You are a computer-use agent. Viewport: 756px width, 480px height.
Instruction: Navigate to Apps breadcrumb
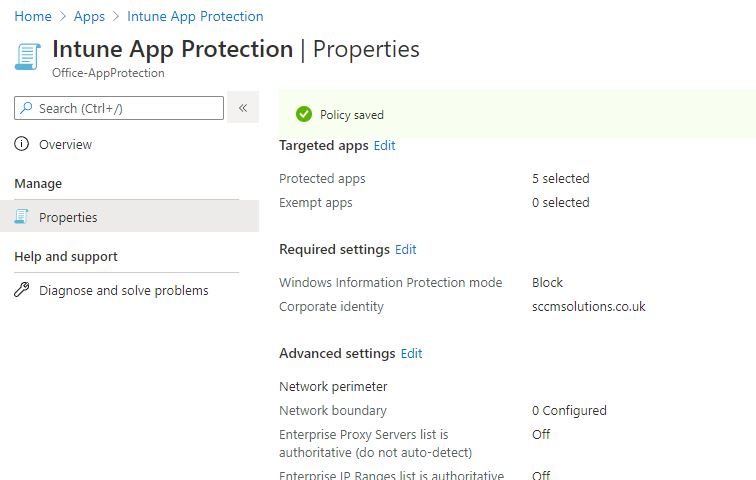coord(89,16)
